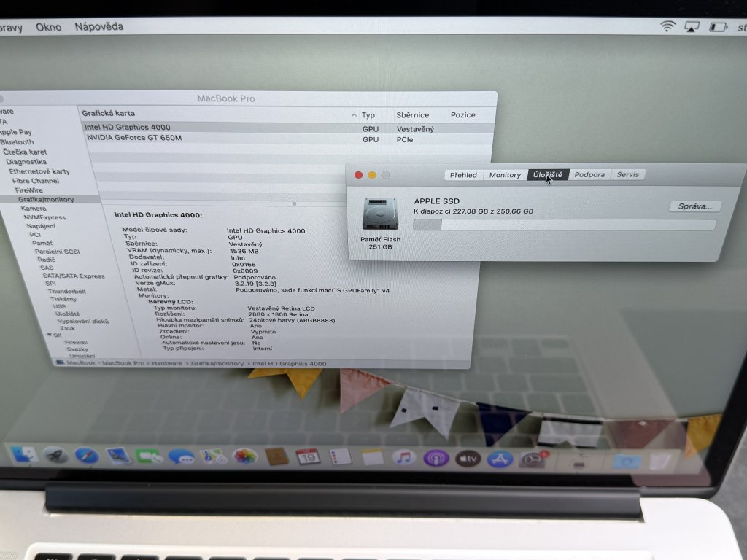Viewport: 747px width, 560px height.
Task: Open Messages speech bubble in Dock
Action: pos(181,456)
